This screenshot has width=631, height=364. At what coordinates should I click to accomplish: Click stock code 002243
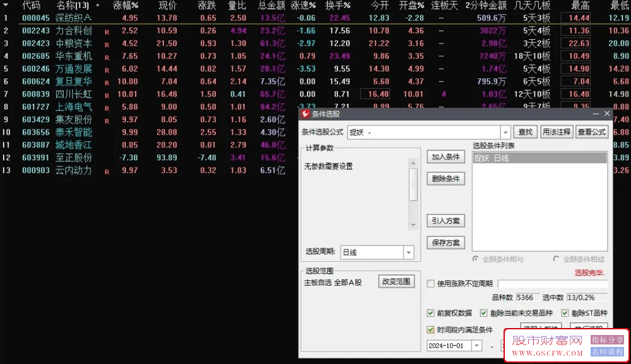point(36,30)
